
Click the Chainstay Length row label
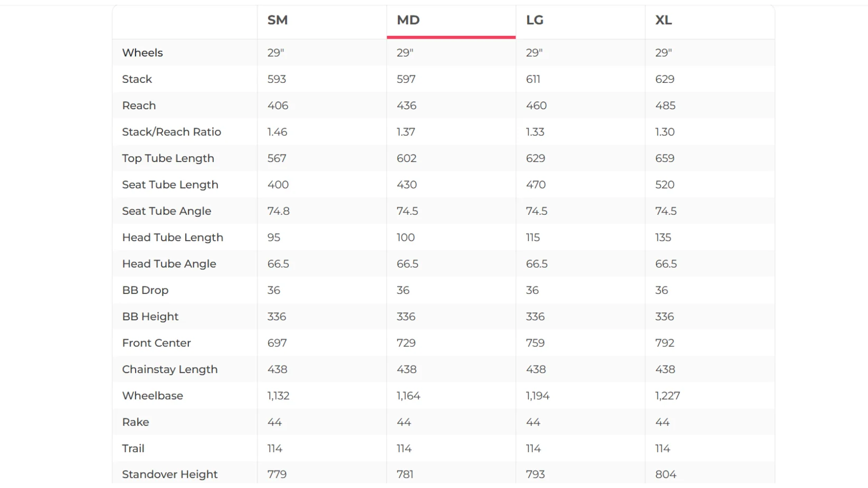pyautogui.click(x=170, y=369)
